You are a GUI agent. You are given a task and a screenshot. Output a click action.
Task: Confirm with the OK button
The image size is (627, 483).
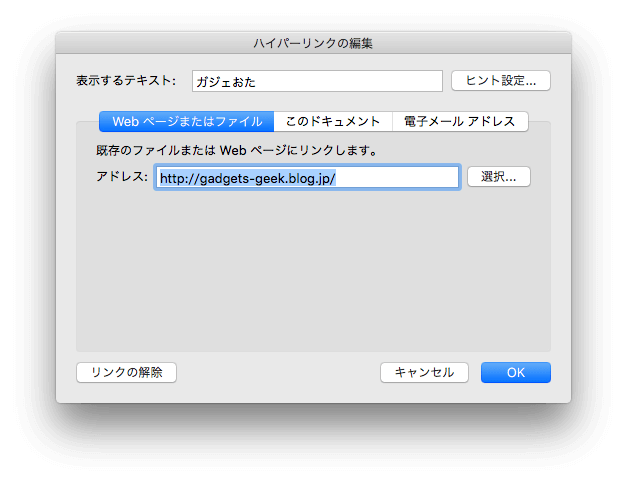515,372
